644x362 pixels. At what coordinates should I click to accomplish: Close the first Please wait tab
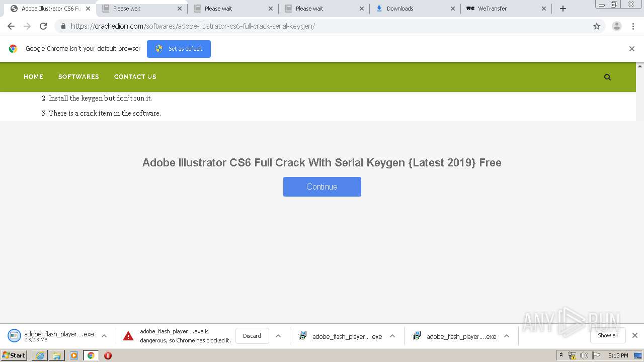(180, 9)
